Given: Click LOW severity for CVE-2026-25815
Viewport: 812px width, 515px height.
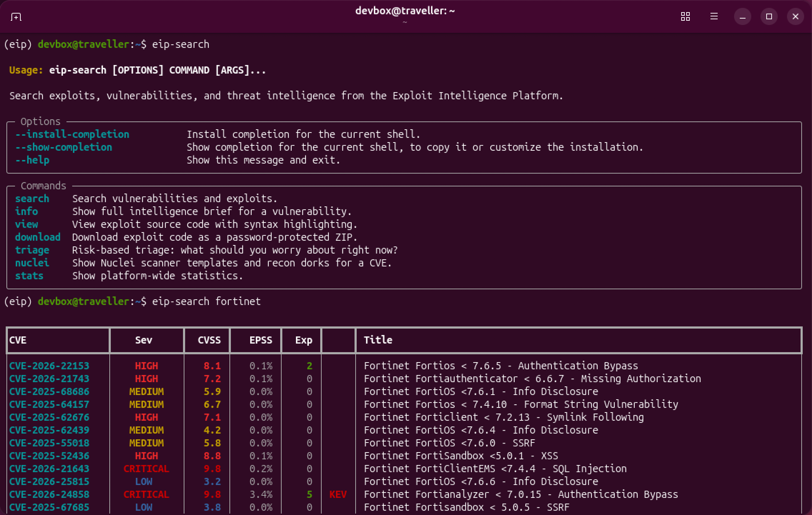Looking at the screenshot, I should click(144, 481).
